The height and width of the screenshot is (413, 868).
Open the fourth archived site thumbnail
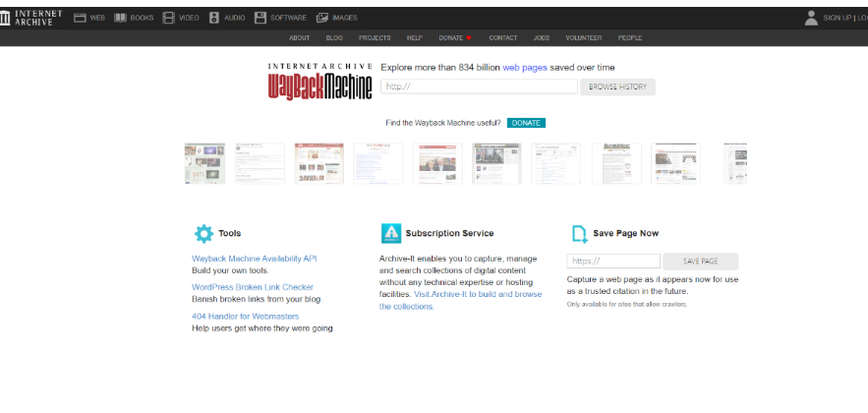[x=378, y=163]
